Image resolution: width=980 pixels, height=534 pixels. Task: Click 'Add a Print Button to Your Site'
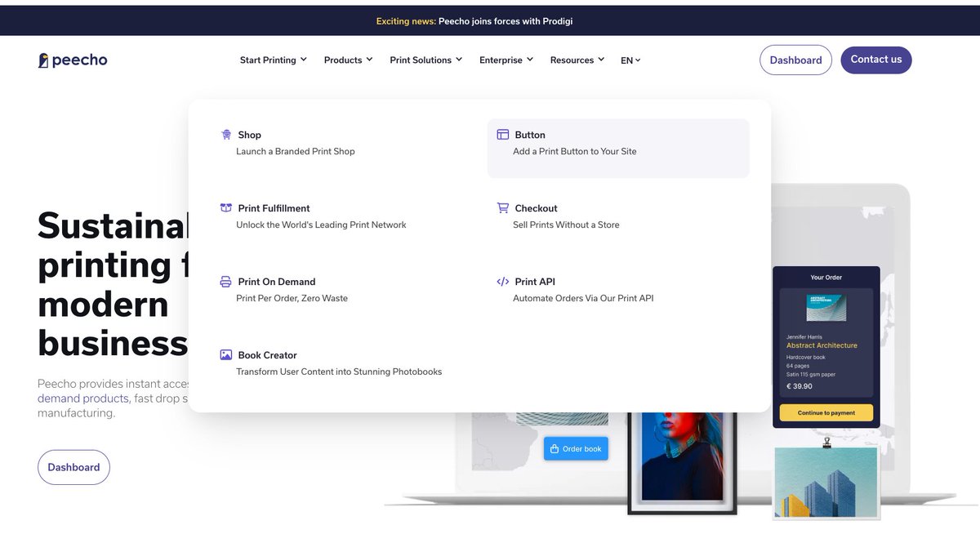(x=575, y=151)
